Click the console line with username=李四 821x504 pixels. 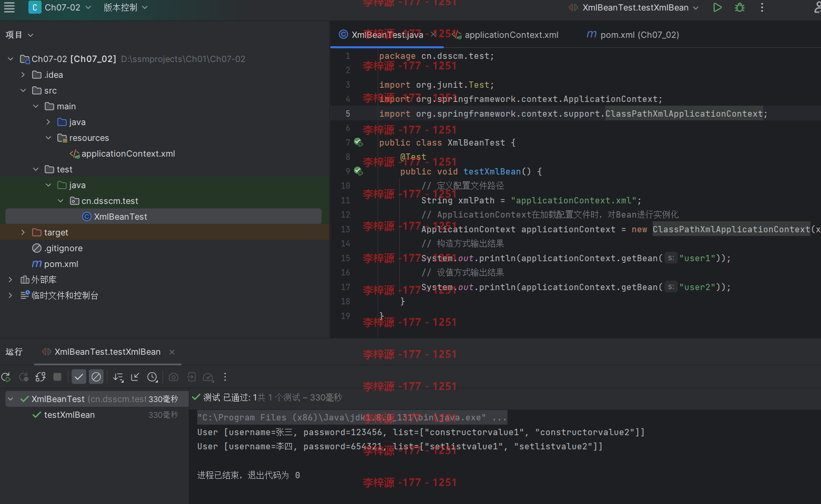[x=400, y=446]
